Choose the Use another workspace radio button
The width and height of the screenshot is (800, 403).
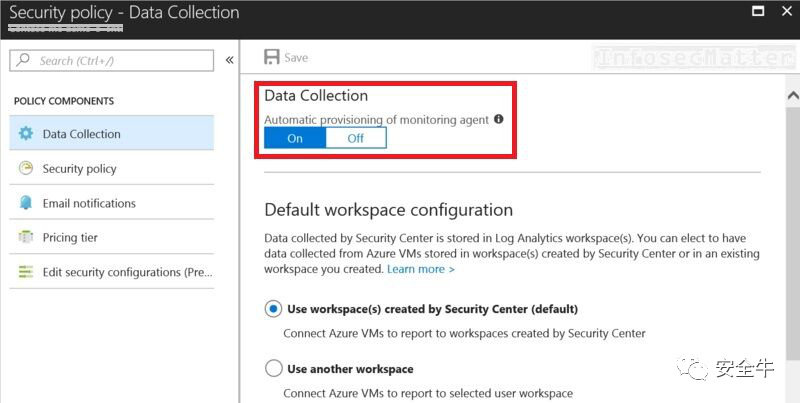273,368
